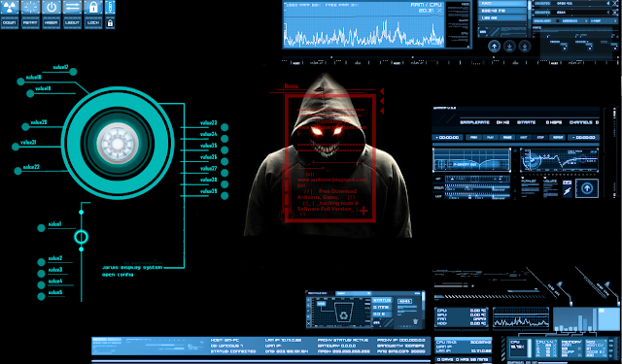Viewport: 622px width, 364px height.
Task: Click PAUSE in the media player
Action: pyautogui.click(x=507, y=138)
